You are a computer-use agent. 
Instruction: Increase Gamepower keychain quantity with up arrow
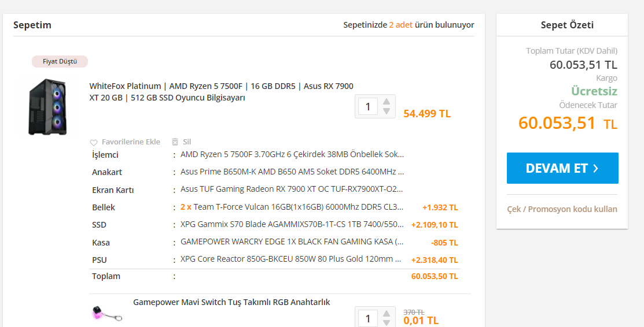[387, 314]
